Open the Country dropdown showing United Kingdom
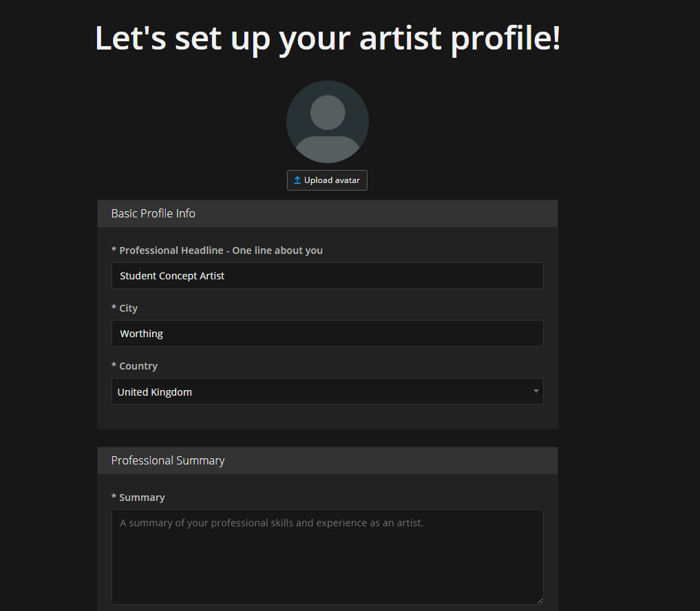 coord(327,392)
